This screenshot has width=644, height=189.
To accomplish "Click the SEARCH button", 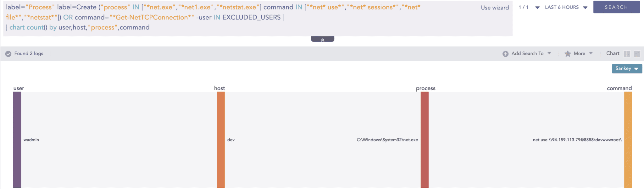I will 616,7.
